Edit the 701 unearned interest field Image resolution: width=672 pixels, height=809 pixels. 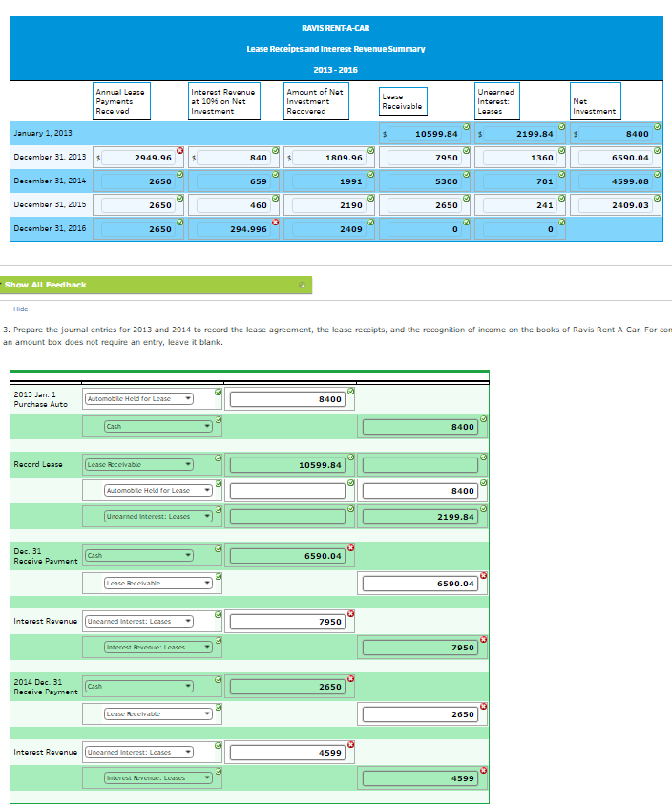click(520, 181)
